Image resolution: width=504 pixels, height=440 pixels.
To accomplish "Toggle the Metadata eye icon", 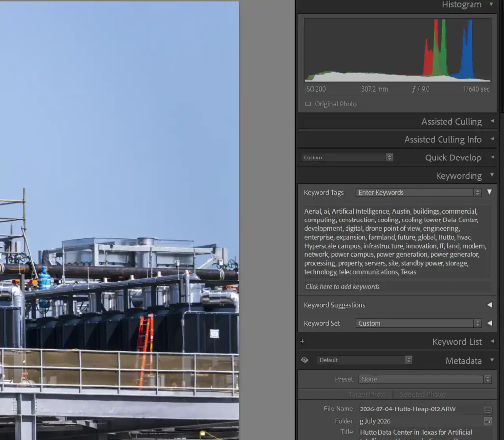I will 305,360.
